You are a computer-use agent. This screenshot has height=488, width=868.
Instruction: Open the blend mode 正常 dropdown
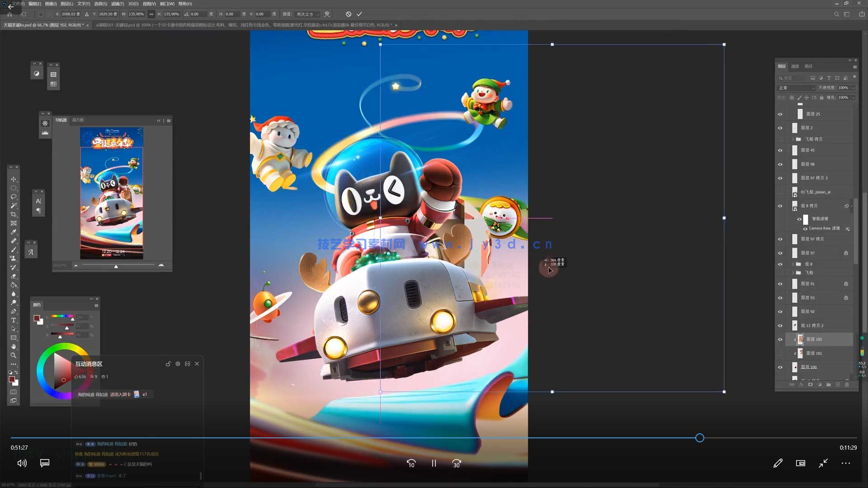point(797,88)
